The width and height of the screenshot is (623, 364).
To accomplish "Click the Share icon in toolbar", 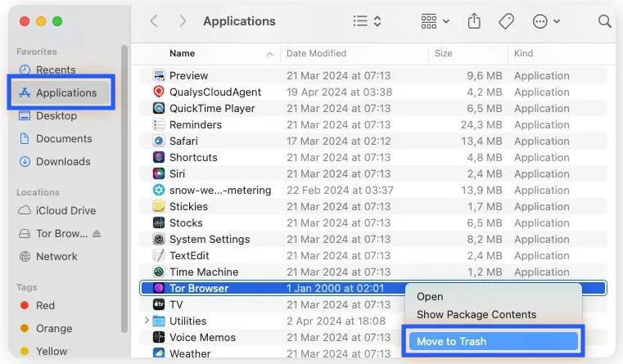I will [475, 21].
